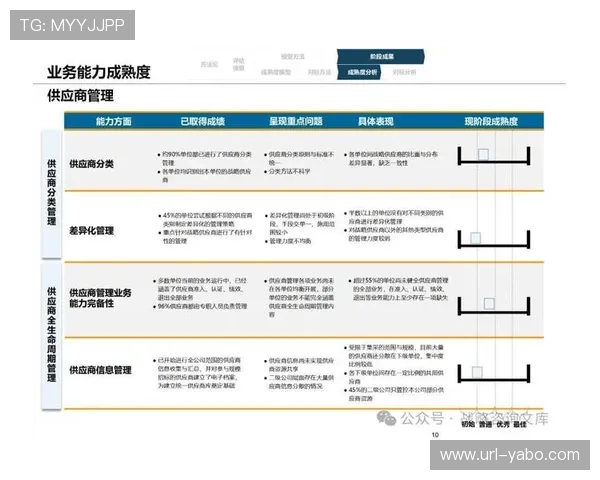Click the 供应商信息管理 row label

pos(100,370)
